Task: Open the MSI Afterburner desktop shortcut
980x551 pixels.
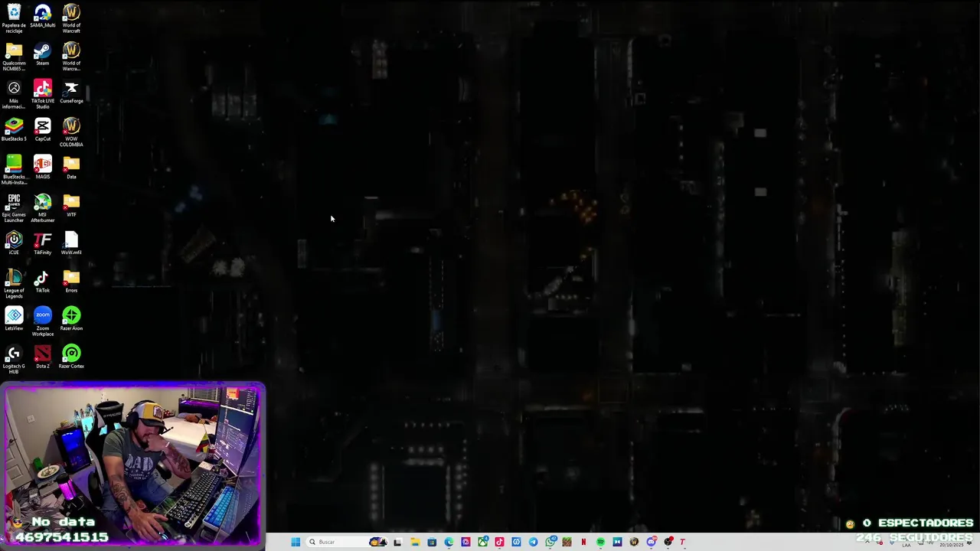Action: click(x=42, y=208)
